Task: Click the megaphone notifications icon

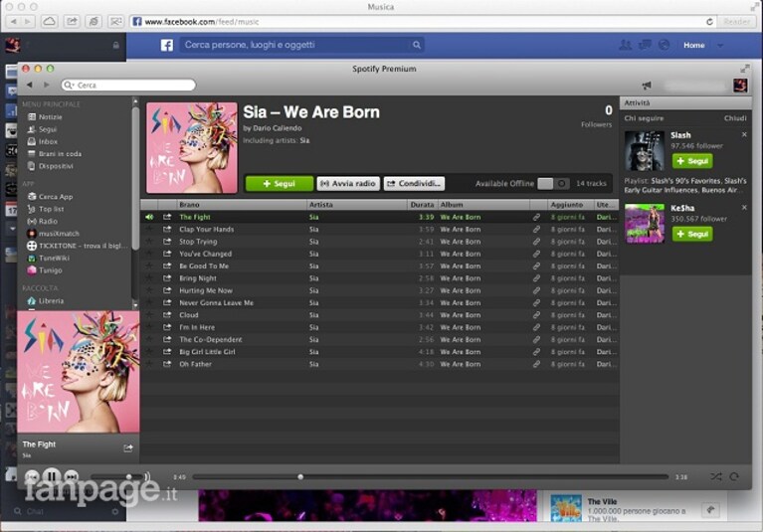Action: tap(647, 86)
